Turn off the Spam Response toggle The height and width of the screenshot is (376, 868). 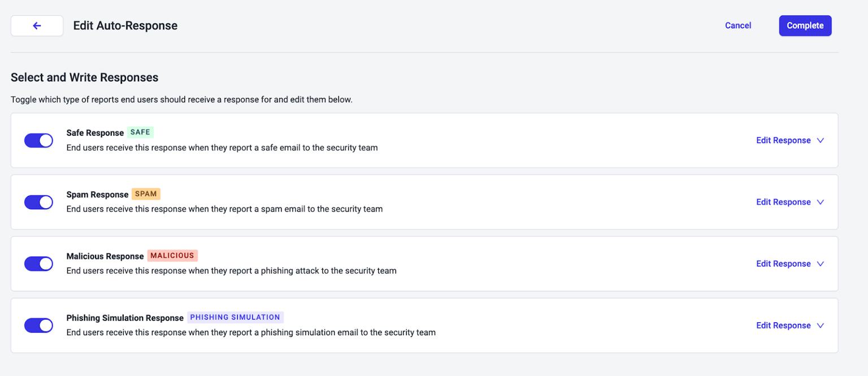click(38, 202)
